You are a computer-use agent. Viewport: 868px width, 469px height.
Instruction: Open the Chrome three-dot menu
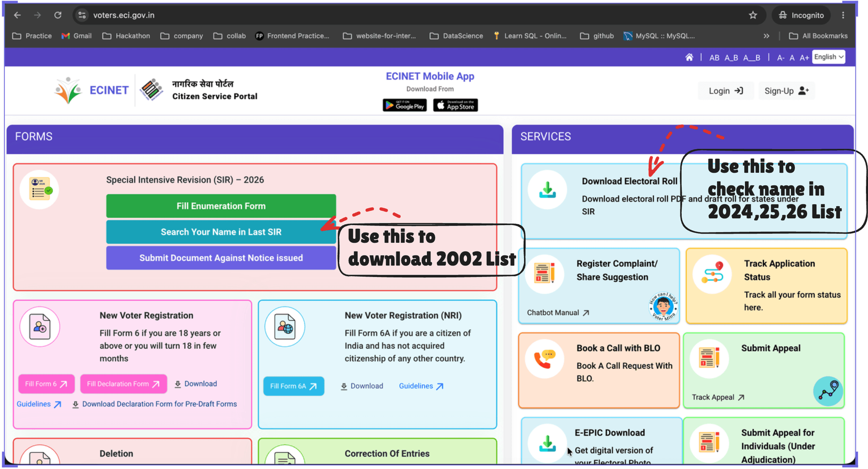coord(843,15)
